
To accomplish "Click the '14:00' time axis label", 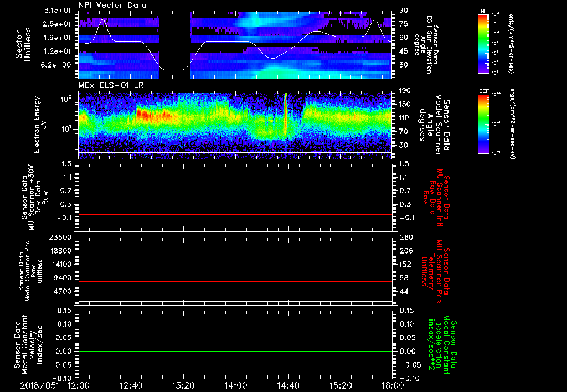I will coord(235,386).
